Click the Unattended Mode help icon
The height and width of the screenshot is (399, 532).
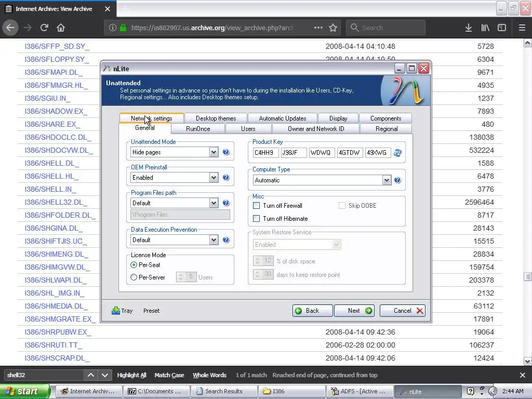[226, 152]
